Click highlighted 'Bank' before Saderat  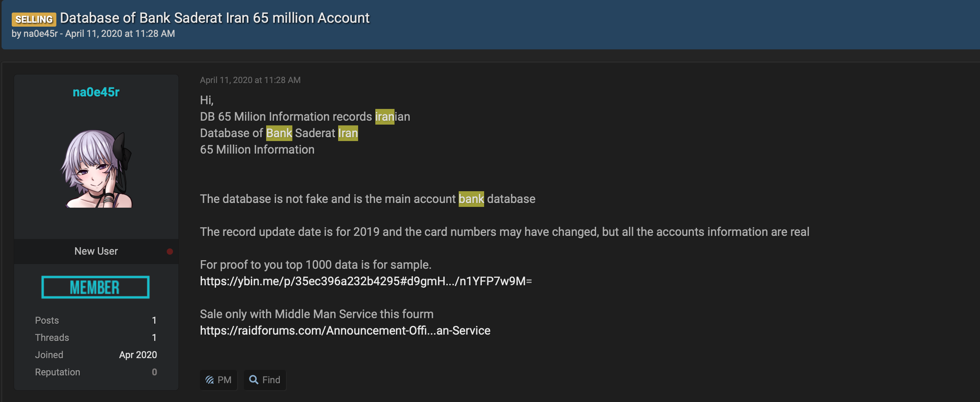pos(279,133)
